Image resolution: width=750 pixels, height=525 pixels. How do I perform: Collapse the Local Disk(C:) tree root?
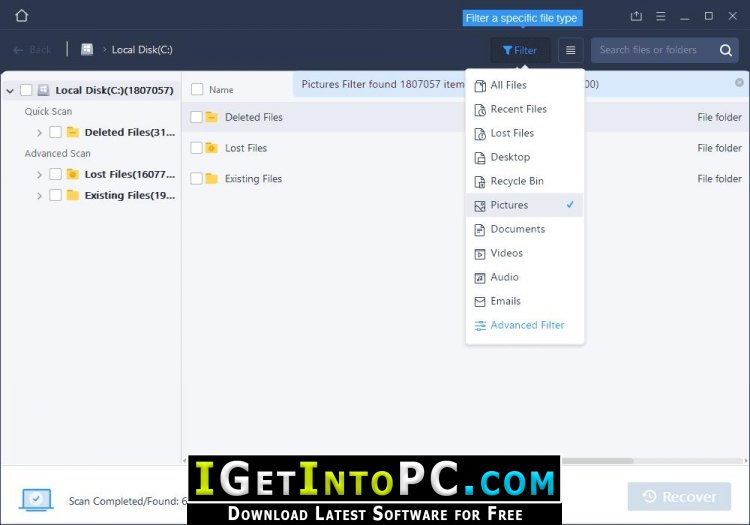tap(10, 90)
